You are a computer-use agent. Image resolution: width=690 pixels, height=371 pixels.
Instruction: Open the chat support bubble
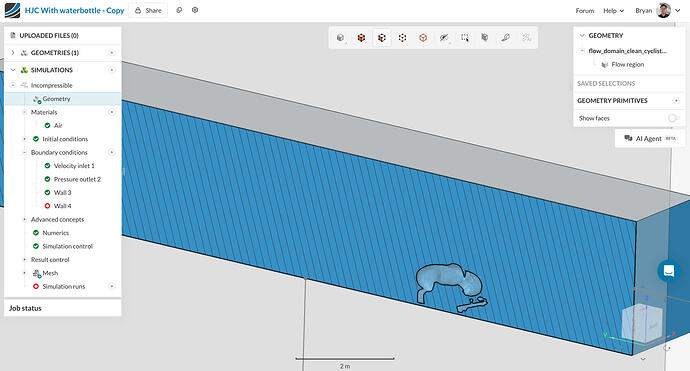pos(669,271)
